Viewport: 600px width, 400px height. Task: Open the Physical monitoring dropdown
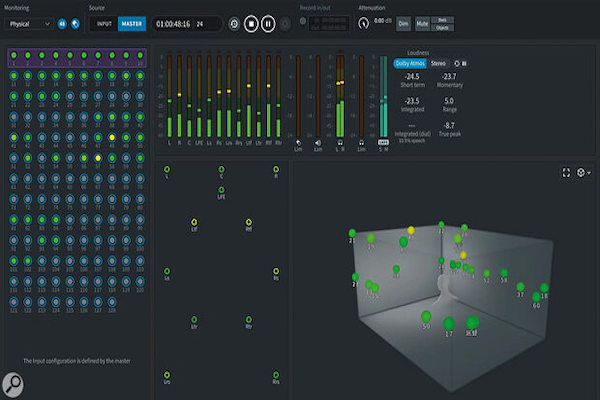[x=29, y=24]
